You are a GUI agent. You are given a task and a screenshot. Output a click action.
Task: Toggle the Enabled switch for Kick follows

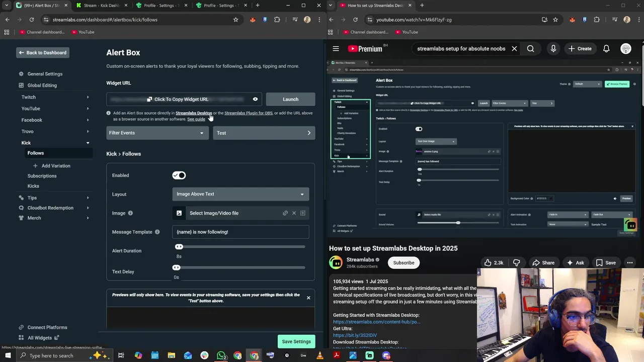coord(179,175)
